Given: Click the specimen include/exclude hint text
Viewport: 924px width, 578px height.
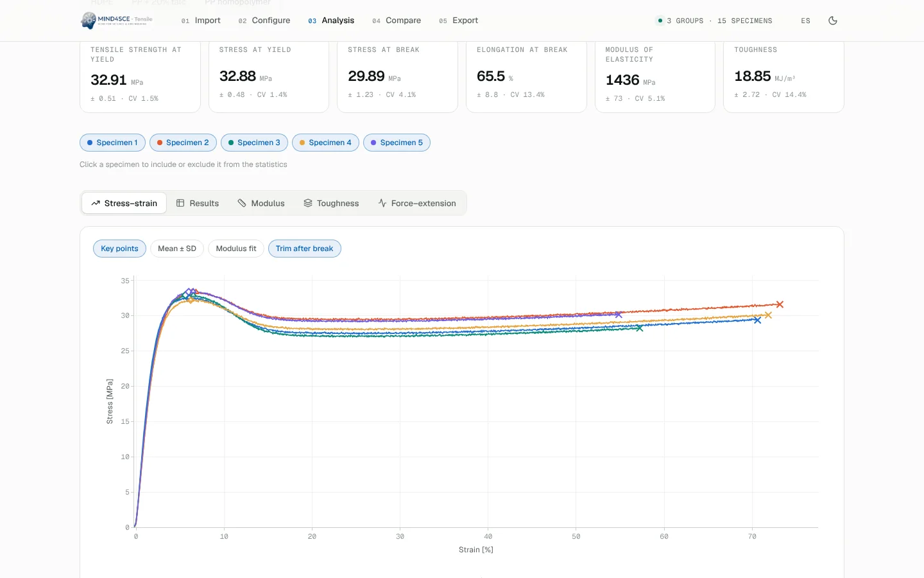Looking at the screenshot, I should coord(184,164).
